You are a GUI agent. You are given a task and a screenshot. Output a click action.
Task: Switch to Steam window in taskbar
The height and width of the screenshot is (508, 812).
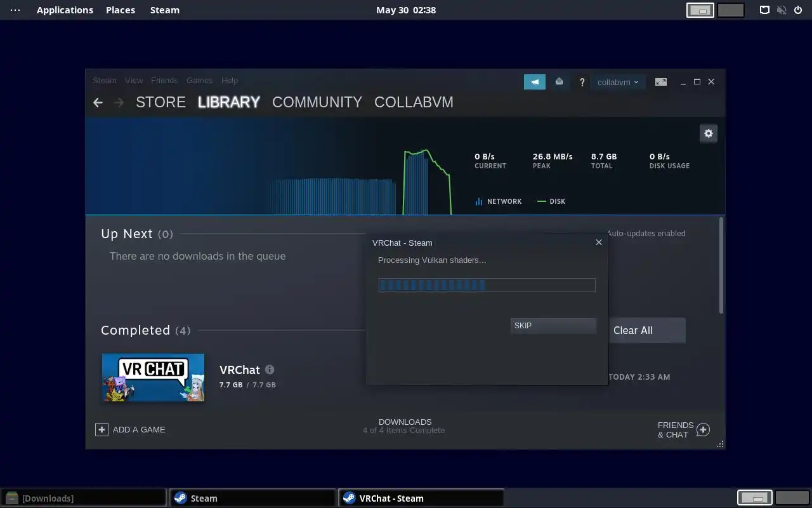pos(252,498)
